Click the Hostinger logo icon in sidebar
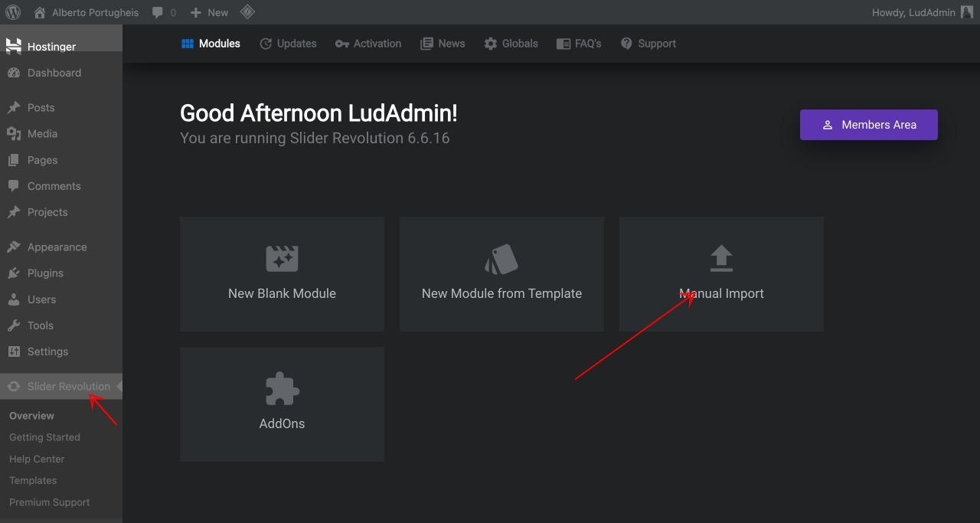The height and width of the screenshot is (523, 980). pos(14,47)
